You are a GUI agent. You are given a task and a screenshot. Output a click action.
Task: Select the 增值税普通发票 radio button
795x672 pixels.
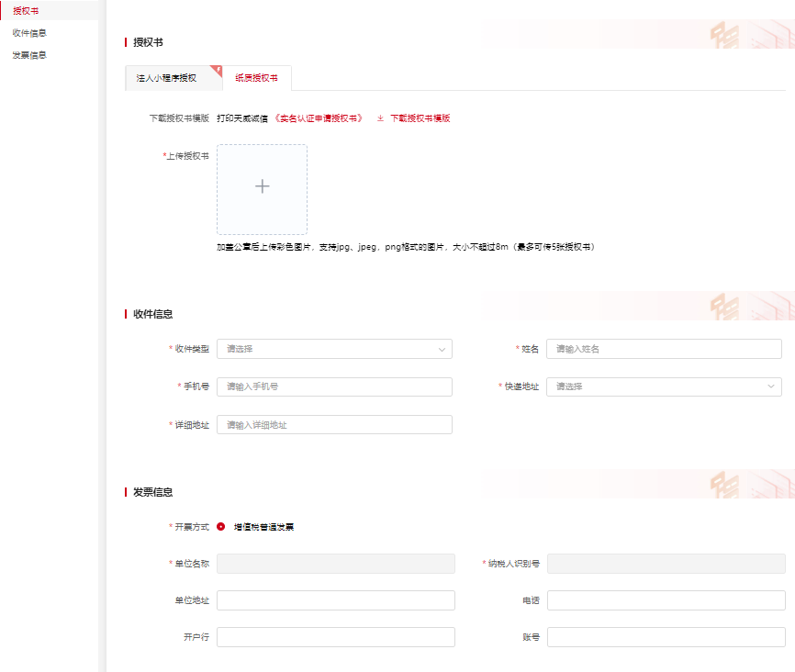[221, 527]
